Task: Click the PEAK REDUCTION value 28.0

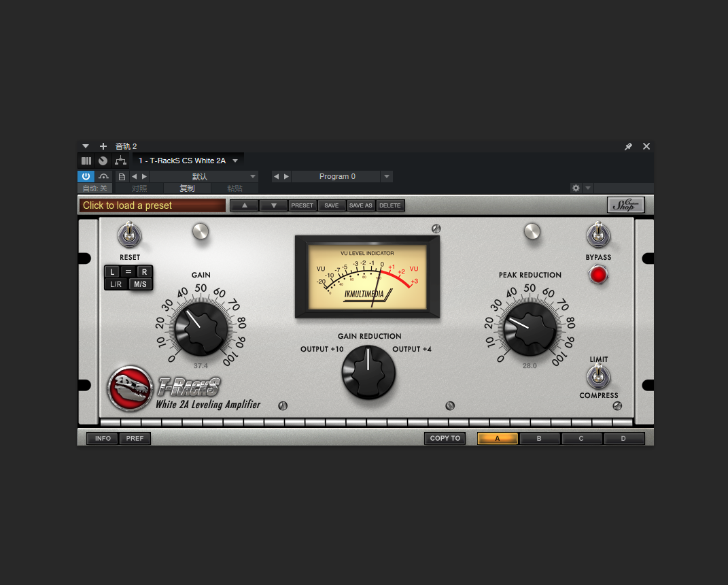Action: point(530,366)
